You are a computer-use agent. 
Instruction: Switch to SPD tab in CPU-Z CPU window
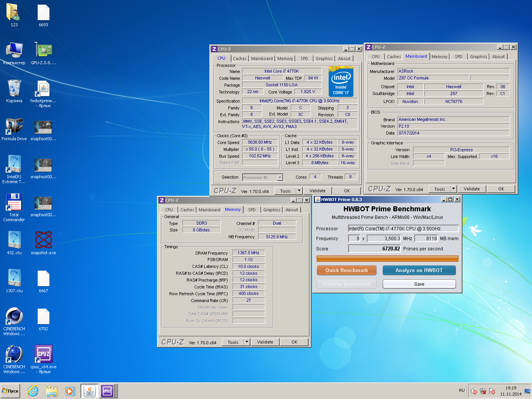tap(304, 59)
